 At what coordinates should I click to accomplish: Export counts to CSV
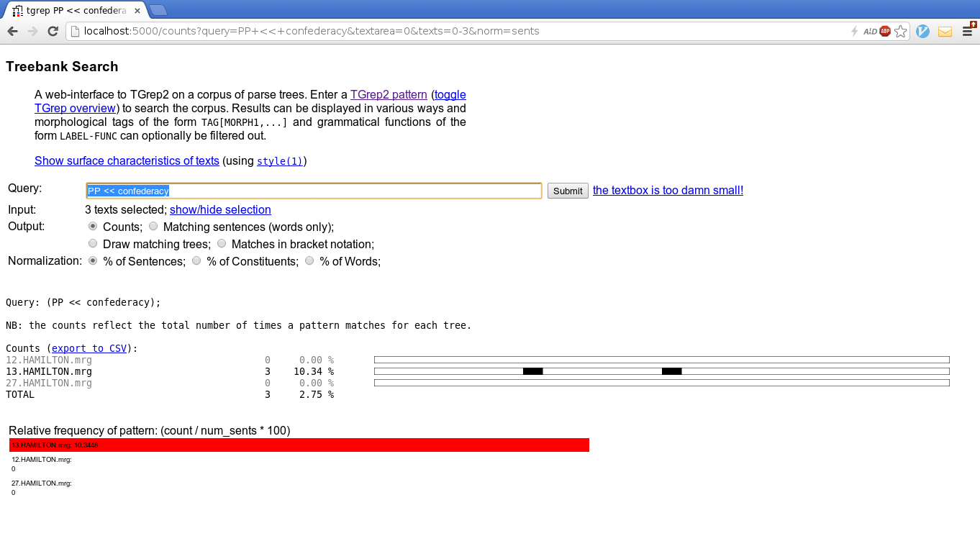click(x=89, y=348)
